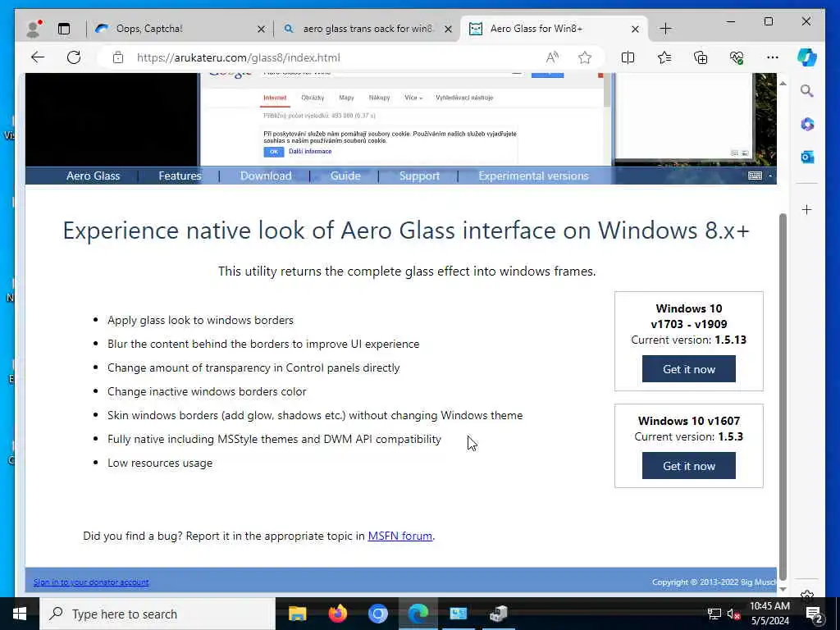Click the taskbar search box
Screen dimensions: 840x630
tap(157, 614)
